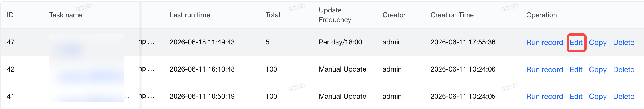644x109 pixels.
Task: Click the Update Frequency column header
Action: 335,15
